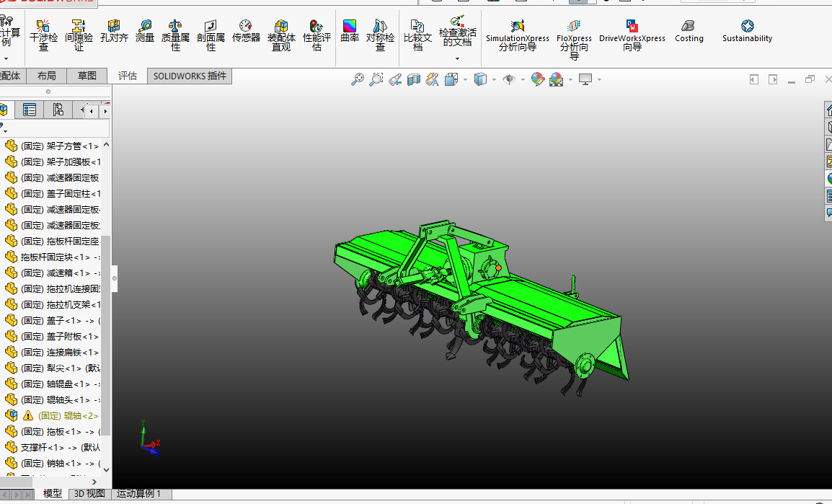Select (固定) 犁尖<1> component
The image size is (832, 504).
click(x=51, y=368)
